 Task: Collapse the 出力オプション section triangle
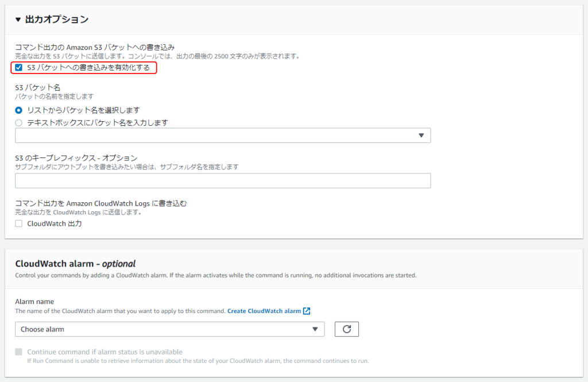18,20
